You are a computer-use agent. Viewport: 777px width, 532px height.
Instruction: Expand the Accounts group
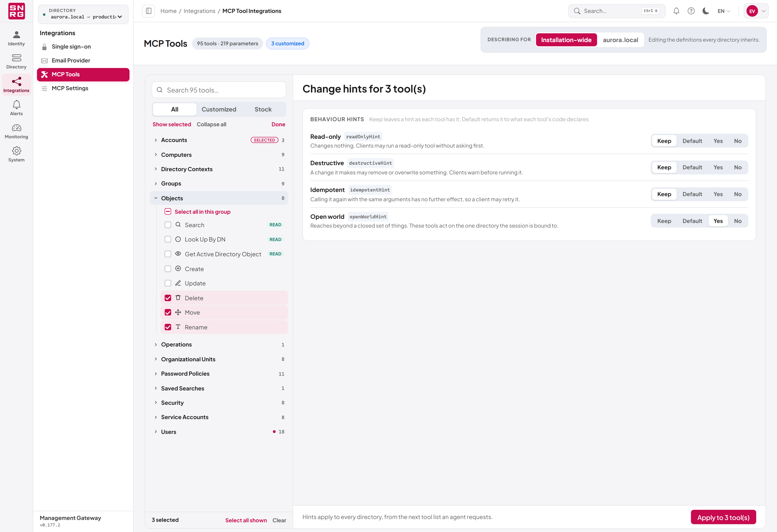219,140
